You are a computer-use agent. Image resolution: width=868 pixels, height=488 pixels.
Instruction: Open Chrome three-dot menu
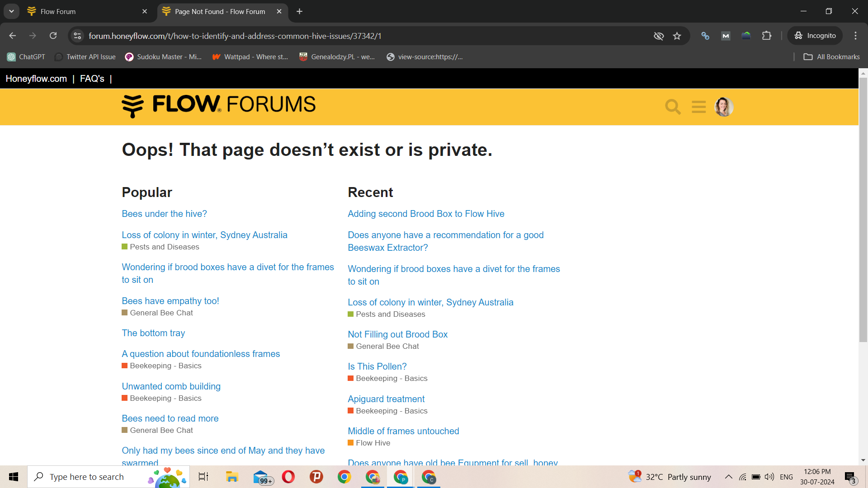click(855, 36)
